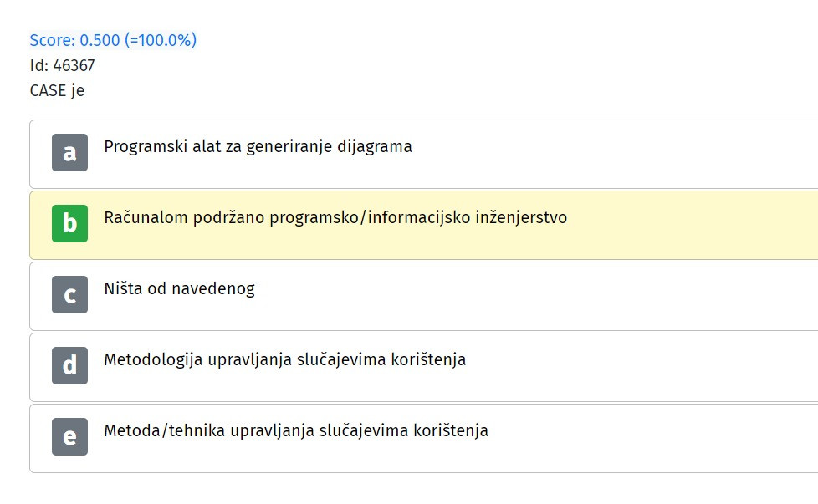
Task: Choose answer 'Ništa od navedenog'
Action: point(180,288)
